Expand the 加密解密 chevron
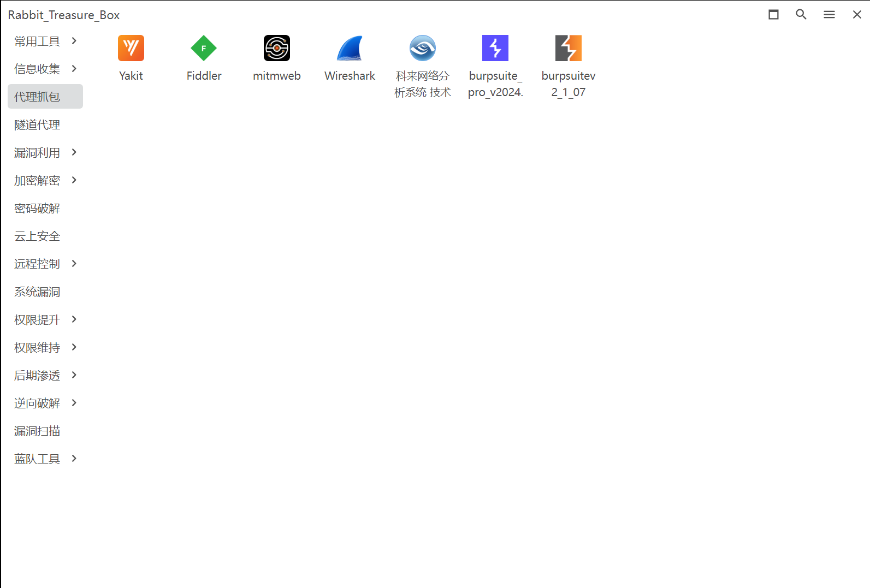Viewport: 870px width, 588px height. tap(74, 180)
